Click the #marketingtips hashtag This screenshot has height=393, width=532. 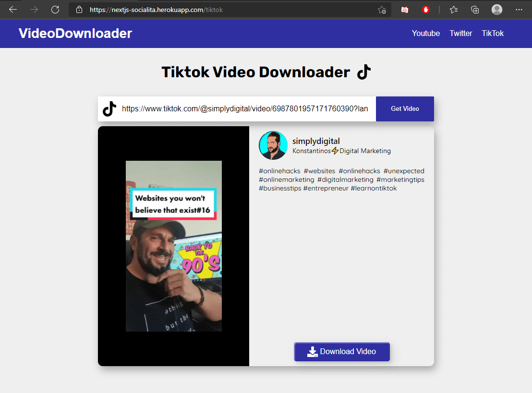pyautogui.click(x=400, y=180)
